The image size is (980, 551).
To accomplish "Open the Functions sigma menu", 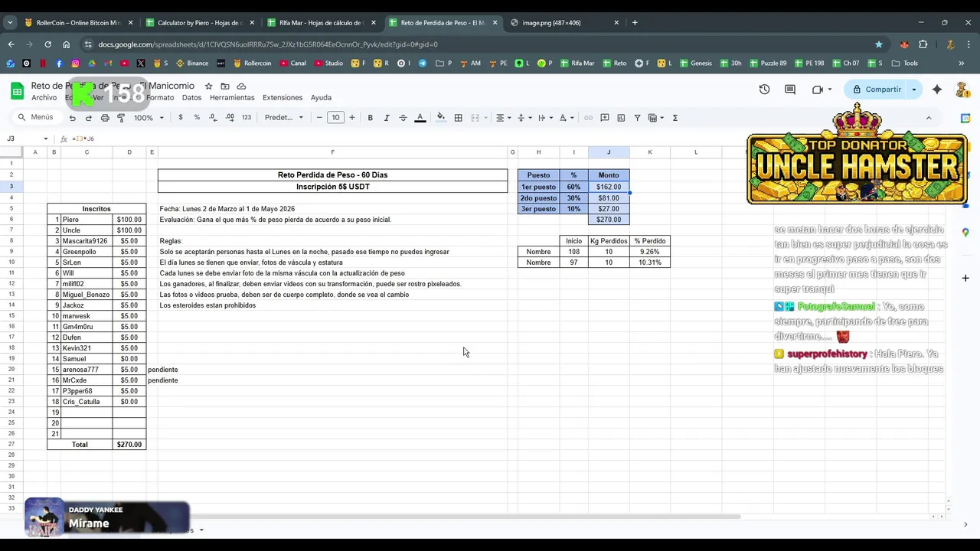I will point(675,118).
